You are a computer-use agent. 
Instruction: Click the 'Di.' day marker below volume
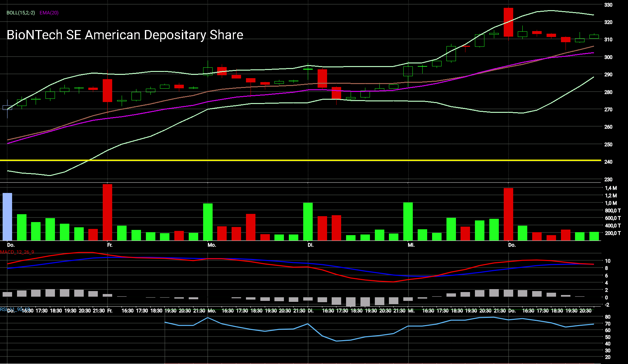coord(310,245)
